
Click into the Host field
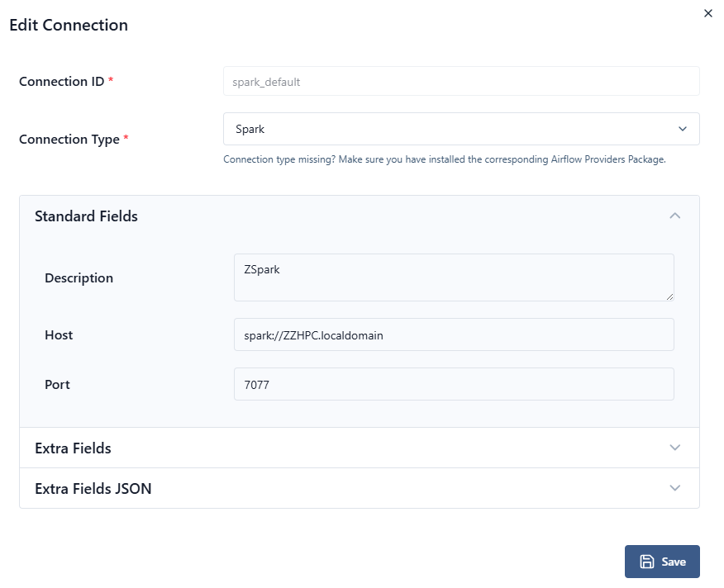pyautogui.click(x=453, y=335)
